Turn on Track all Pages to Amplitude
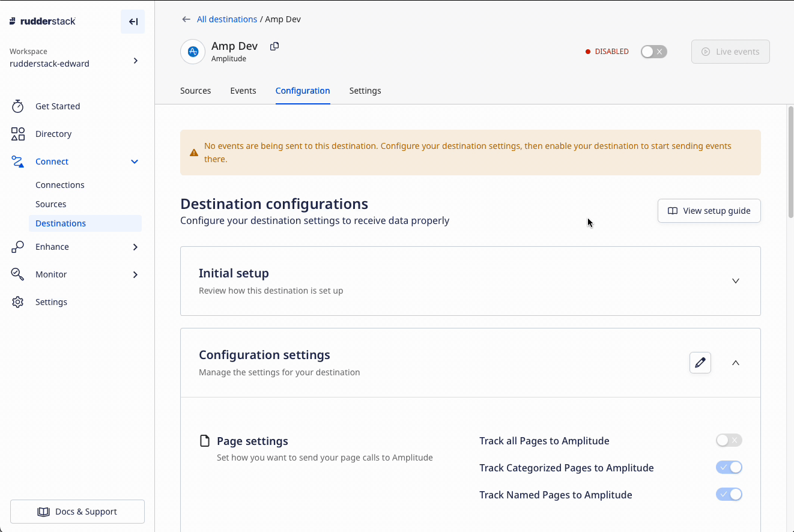 pos(729,441)
